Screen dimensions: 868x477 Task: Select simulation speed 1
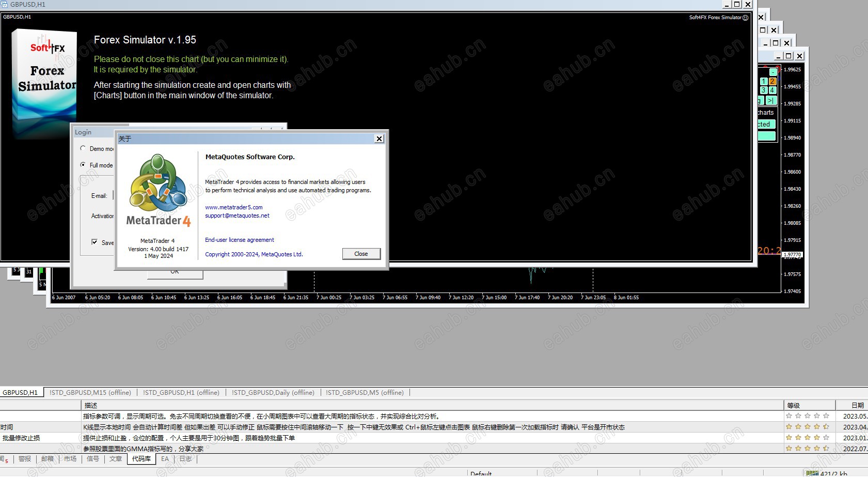[764, 82]
